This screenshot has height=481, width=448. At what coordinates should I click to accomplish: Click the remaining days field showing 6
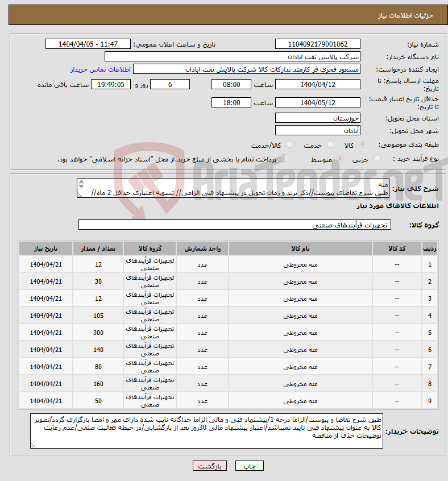(170, 84)
